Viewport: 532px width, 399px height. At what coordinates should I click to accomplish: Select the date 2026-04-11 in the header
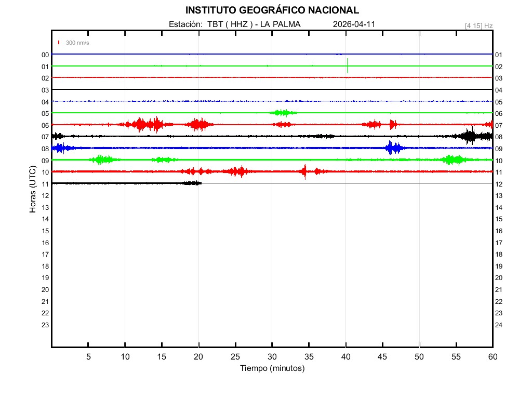tap(354, 24)
